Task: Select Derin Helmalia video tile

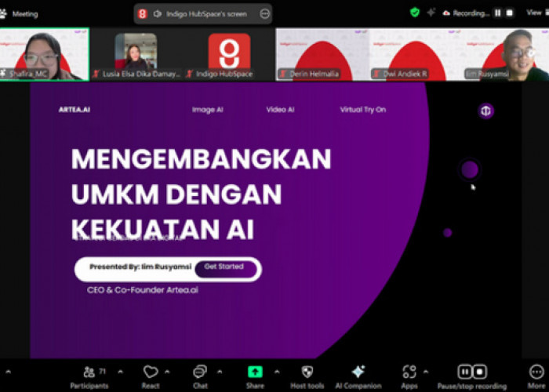Action: [x=322, y=54]
